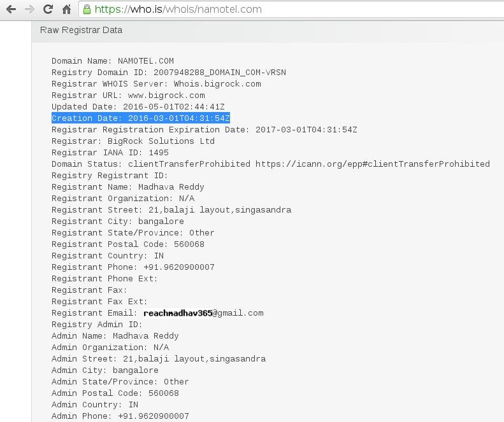
Task: Click the Registrant Phone +91.9620900007 line
Action: pyautogui.click(x=133, y=267)
